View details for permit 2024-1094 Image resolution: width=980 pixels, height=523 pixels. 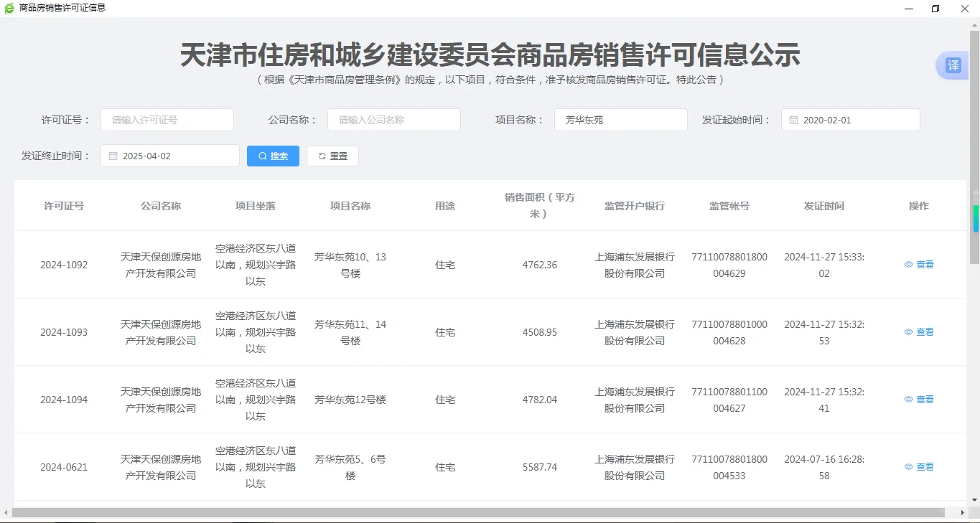point(919,400)
